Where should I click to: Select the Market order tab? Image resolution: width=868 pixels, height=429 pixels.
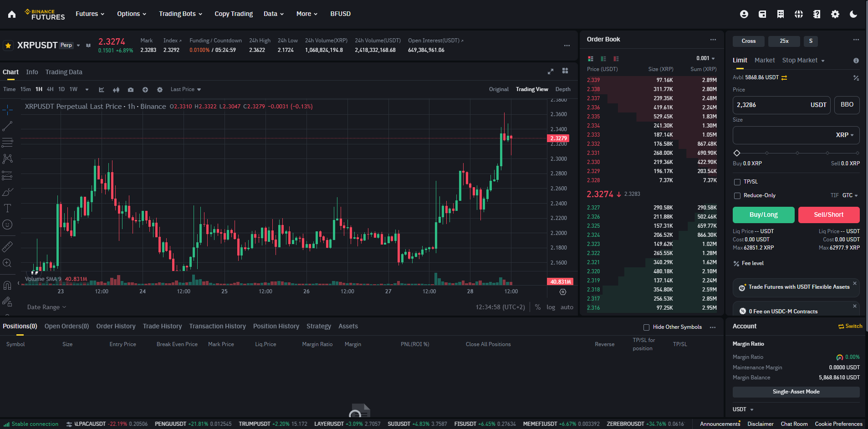coord(765,60)
